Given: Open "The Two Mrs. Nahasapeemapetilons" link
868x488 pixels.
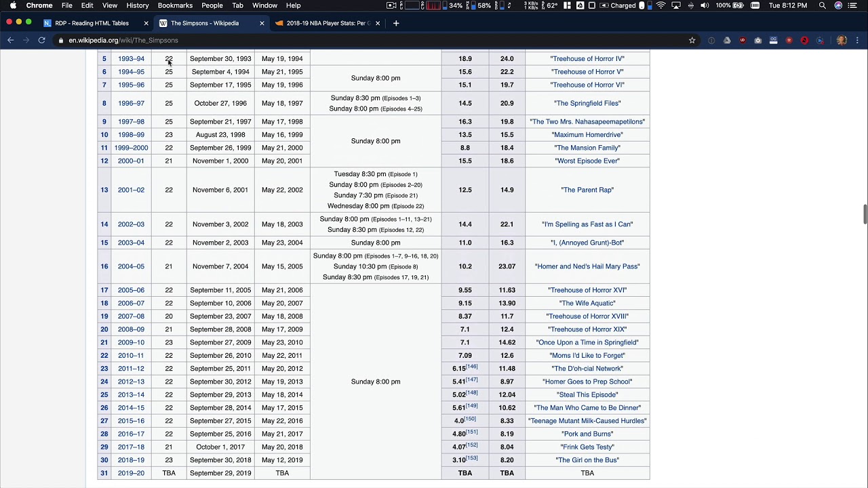Looking at the screenshot, I should click(x=587, y=121).
